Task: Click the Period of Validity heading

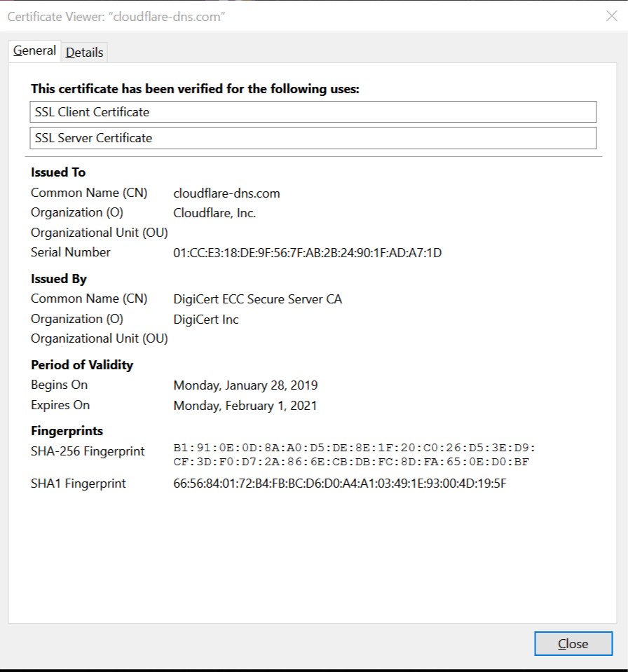Action: (82, 365)
